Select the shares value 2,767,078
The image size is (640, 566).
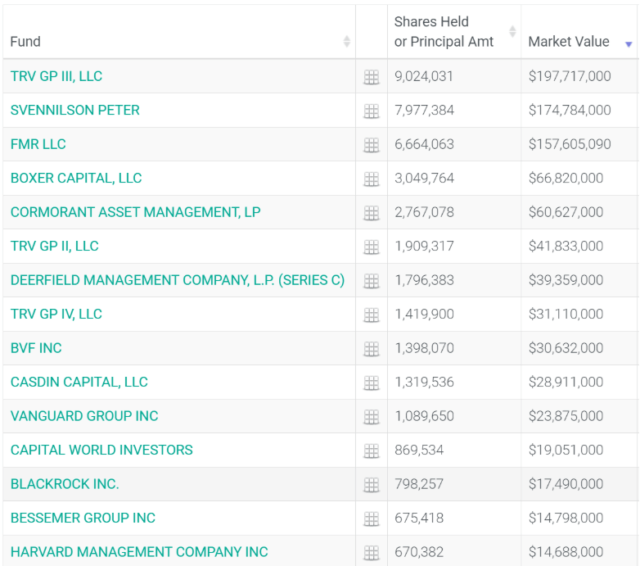pyautogui.click(x=424, y=212)
